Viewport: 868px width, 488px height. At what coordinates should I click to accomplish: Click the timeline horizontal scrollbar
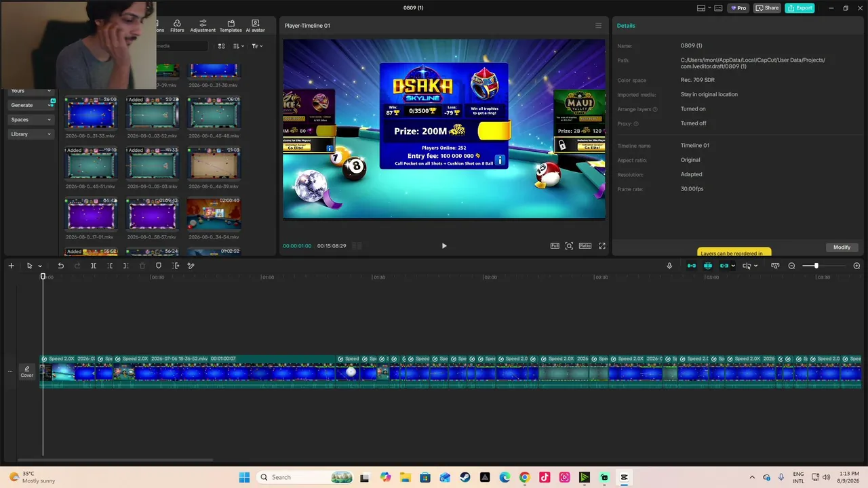click(x=116, y=460)
